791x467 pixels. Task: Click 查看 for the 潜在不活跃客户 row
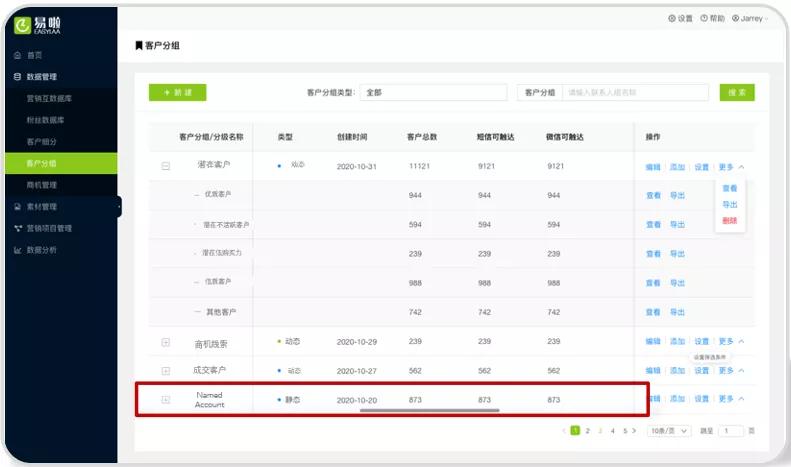(653, 224)
